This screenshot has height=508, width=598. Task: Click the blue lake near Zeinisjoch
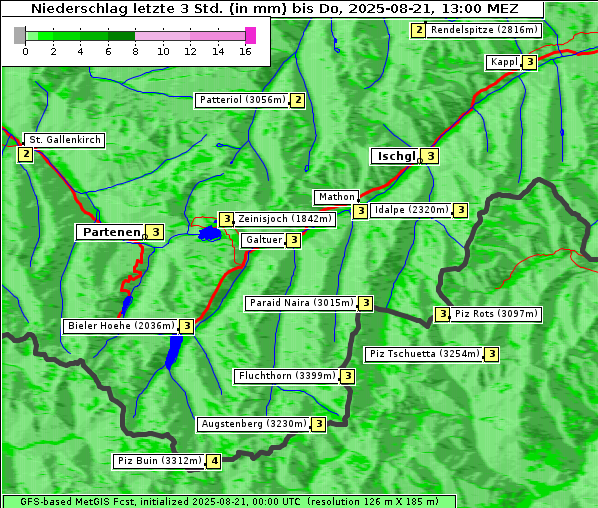click(210, 233)
